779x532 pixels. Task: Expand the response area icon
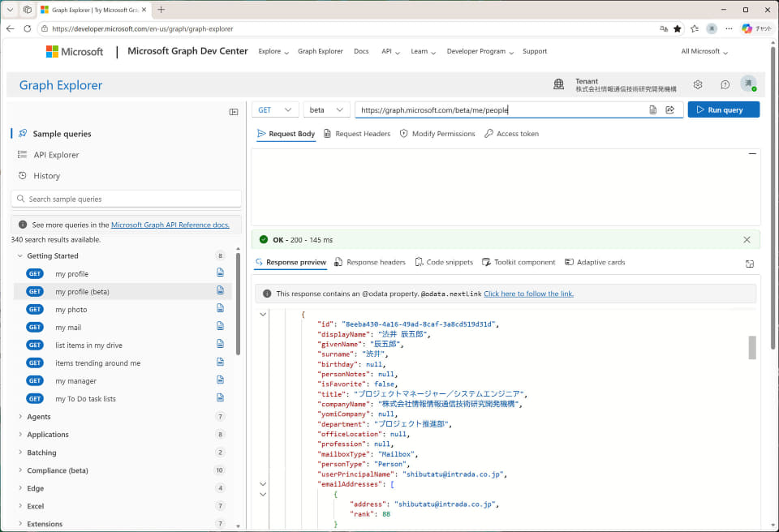(750, 264)
